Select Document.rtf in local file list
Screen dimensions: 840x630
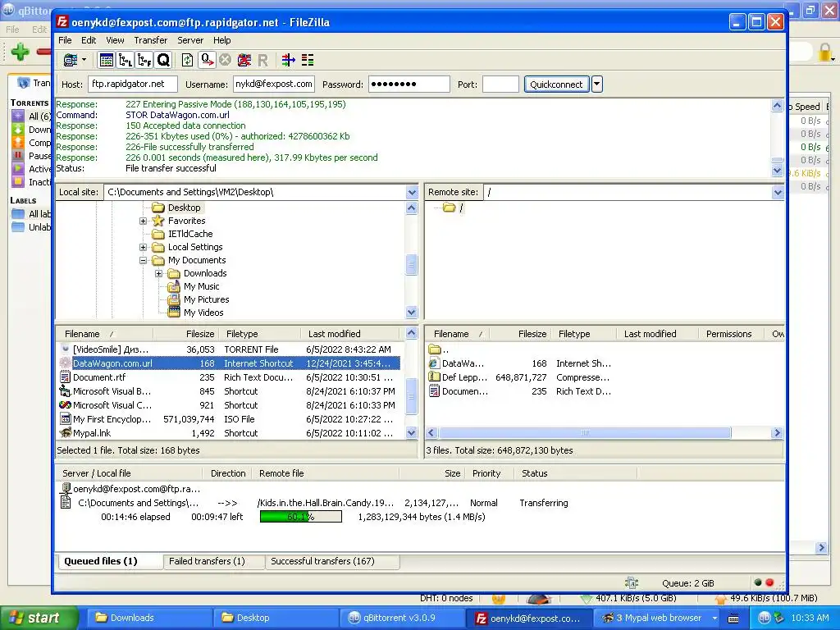230,377
